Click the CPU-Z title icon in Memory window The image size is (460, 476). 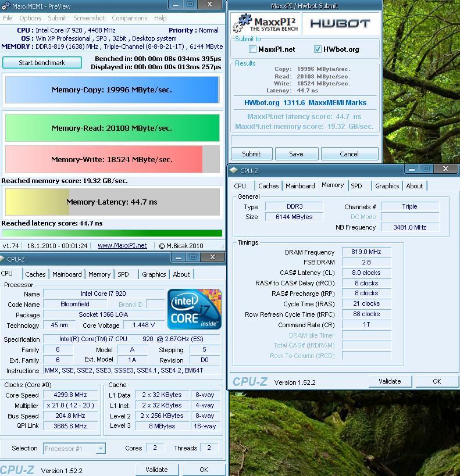(x=233, y=171)
